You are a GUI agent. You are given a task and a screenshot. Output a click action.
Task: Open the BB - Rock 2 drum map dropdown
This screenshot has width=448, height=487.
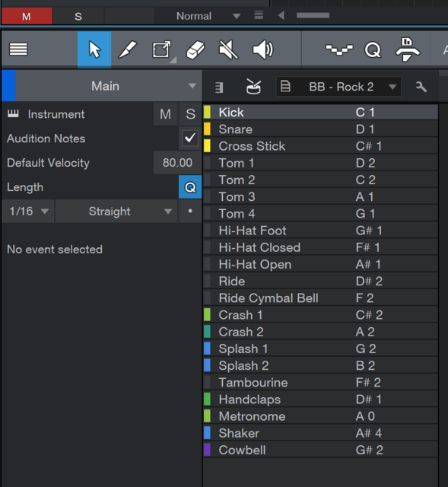[x=338, y=87]
